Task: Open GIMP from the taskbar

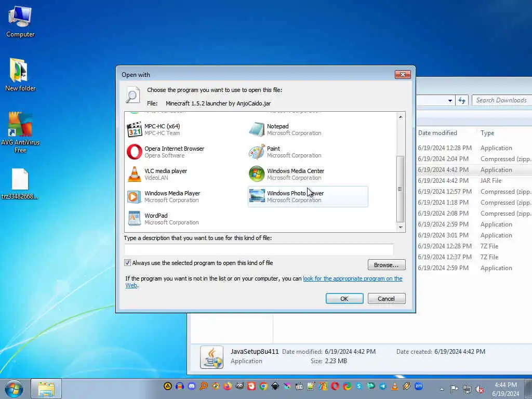Action: (x=240, y=386)
